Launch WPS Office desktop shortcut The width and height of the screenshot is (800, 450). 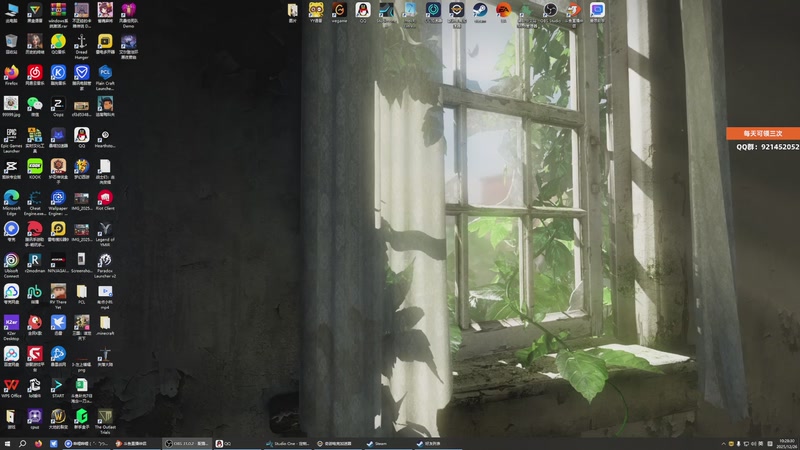click(11, 388)
